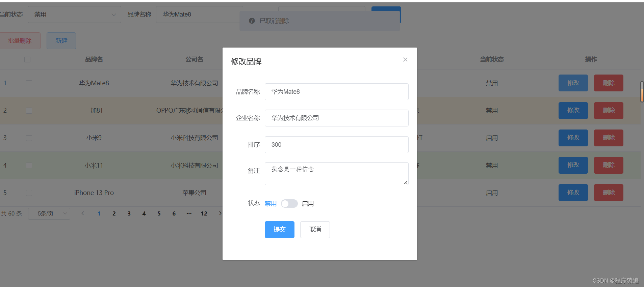Click 修改 for 一加8T row
Screen dimensions: 644x287
[573, 111]
